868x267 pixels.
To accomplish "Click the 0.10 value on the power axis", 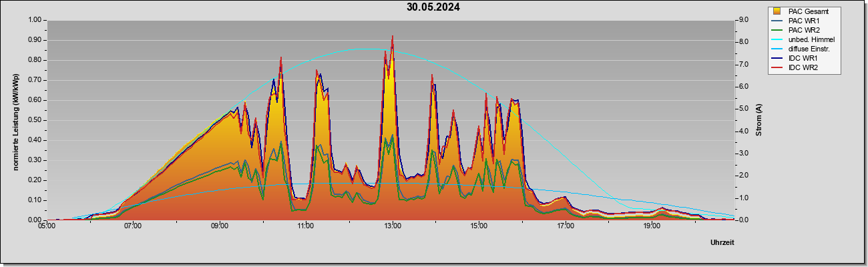I will (x=34, y=200).
